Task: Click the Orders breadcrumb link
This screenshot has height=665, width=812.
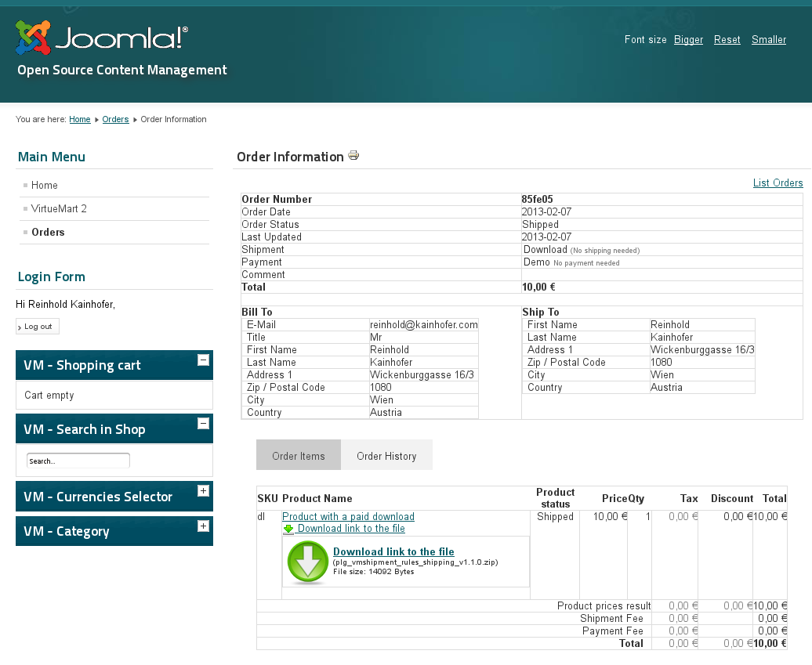Action: pos(115,120)
